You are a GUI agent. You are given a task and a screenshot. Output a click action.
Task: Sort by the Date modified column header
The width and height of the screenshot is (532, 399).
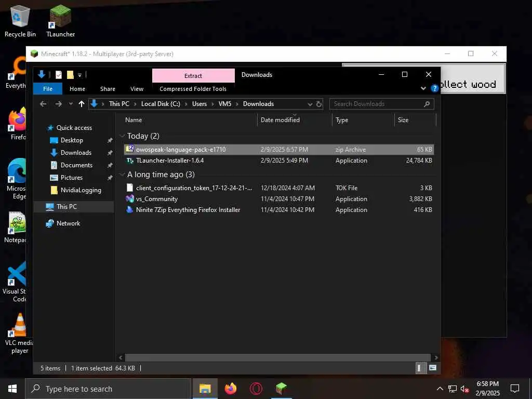tap(295, 120)
